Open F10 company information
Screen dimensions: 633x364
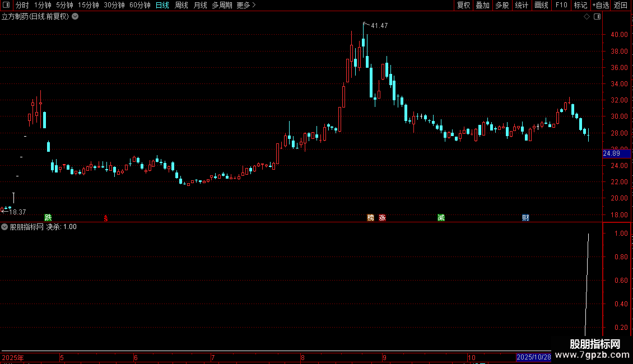(x=561, y=5)
